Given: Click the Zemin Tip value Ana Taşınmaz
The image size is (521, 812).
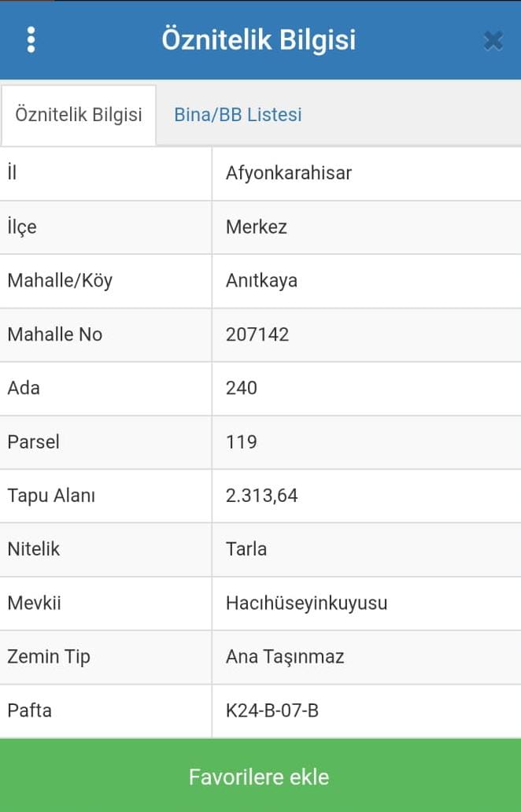Looking at the screenshot, I should (x=285, y=657).
